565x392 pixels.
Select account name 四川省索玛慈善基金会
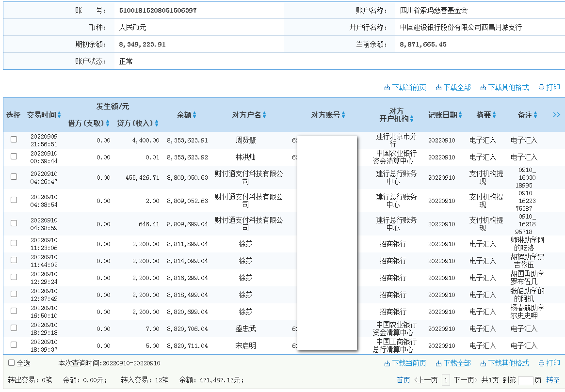click(x=434, y=11)
